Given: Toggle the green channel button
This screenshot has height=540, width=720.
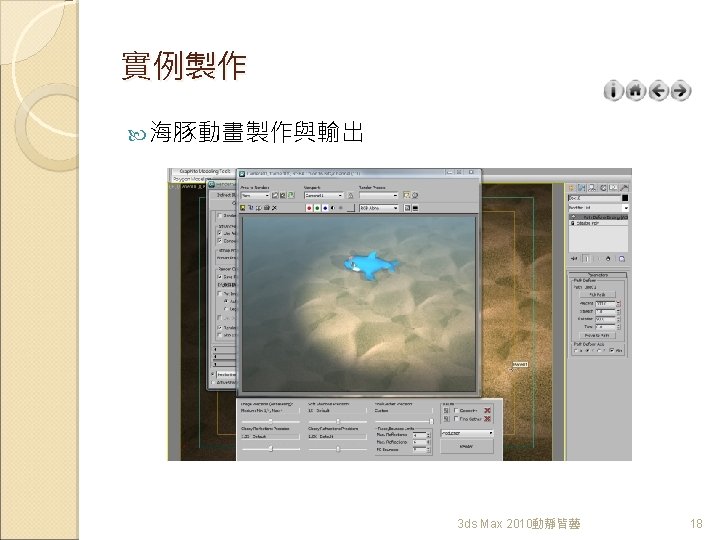Looking at the screenshot, I should pyautogui.click(x=317, y=208).
